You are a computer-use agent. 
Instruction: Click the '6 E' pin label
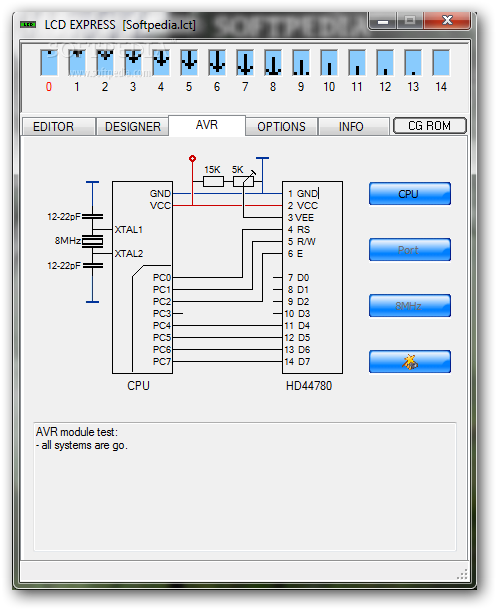[x=295, y=254]
